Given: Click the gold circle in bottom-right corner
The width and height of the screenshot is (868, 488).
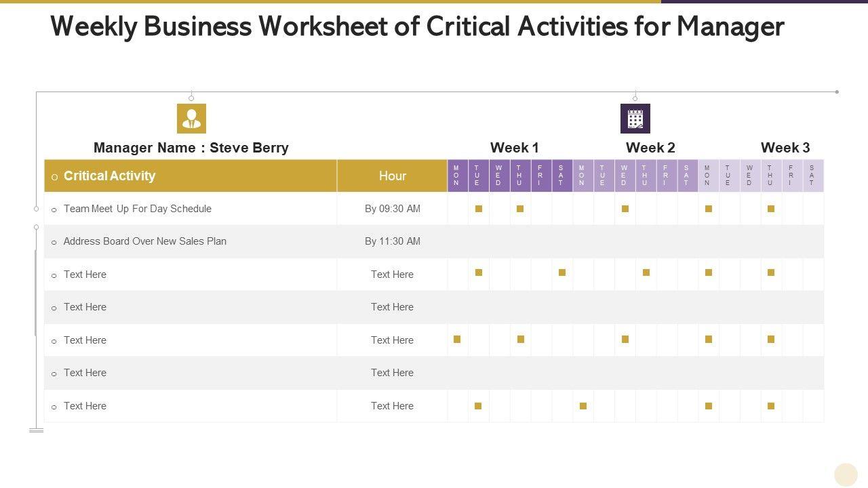Looking at the screenshot, I should point(846,474).
